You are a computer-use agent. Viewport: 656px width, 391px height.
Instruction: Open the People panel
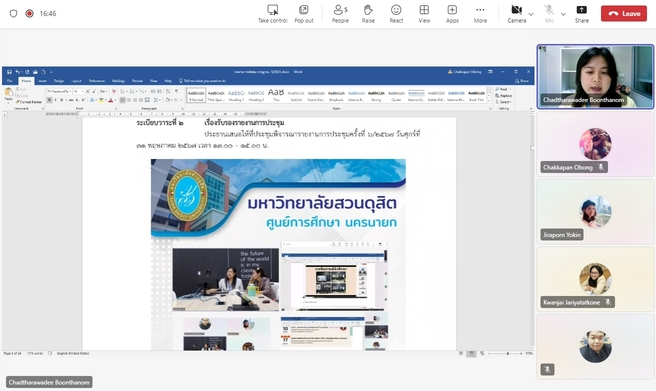(x=340, y=10)
